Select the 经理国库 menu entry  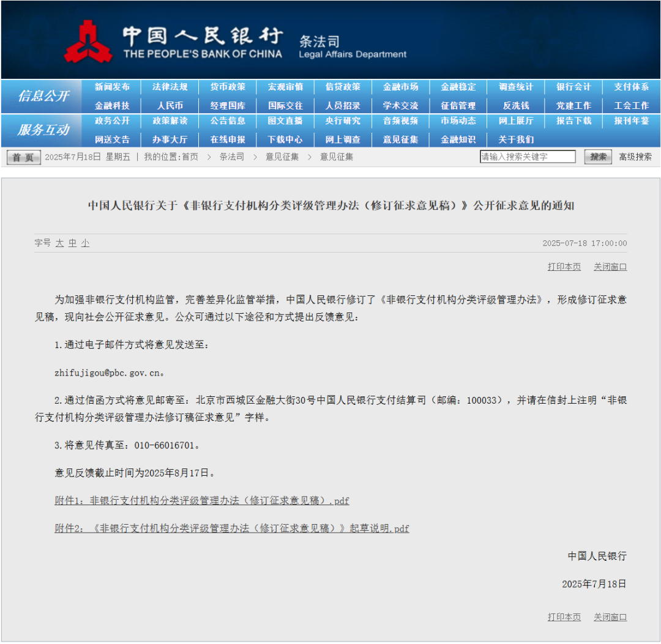tap(228, 105)
